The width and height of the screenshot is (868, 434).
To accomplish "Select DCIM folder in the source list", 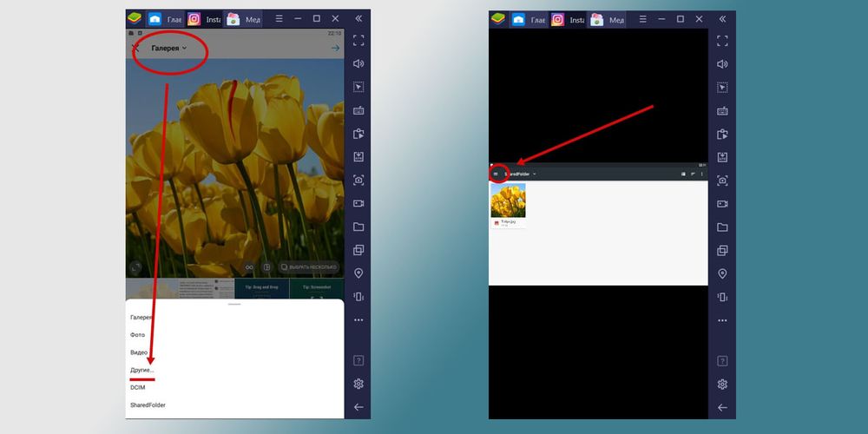I will (139, 387).
